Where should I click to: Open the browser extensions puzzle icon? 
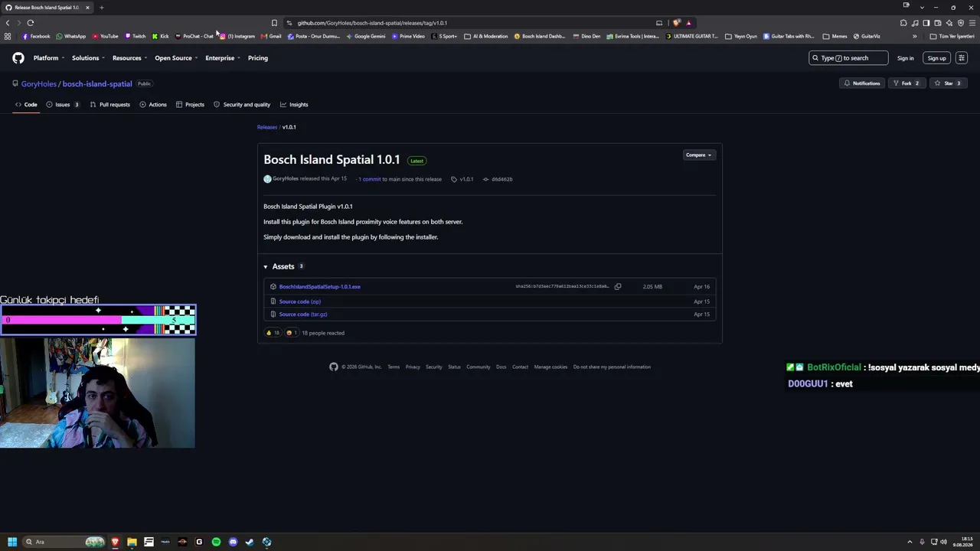(903, 23)
